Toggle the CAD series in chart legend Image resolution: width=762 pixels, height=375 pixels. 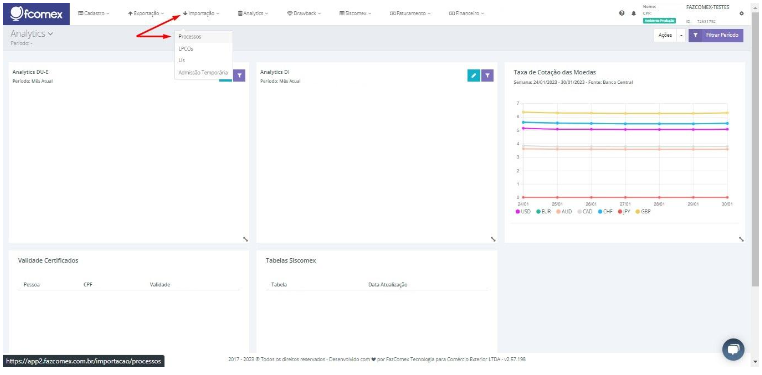click(585, 212)
